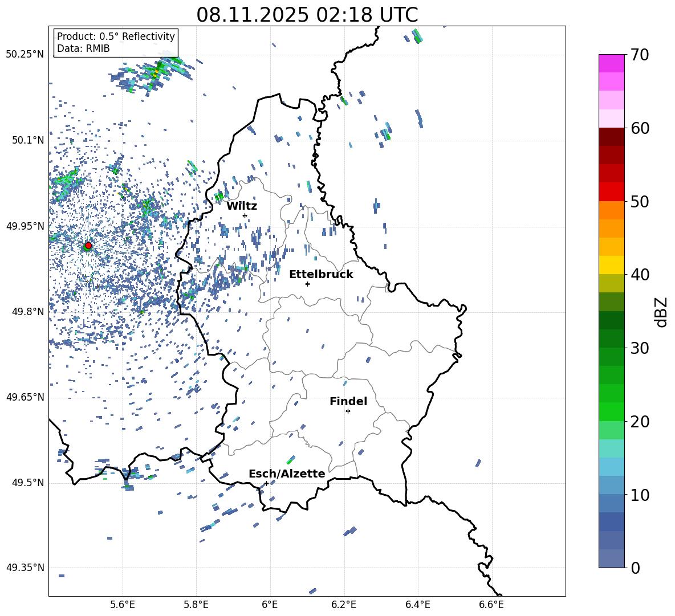Click the Findel station cross marker

click(x=348, y=411)
